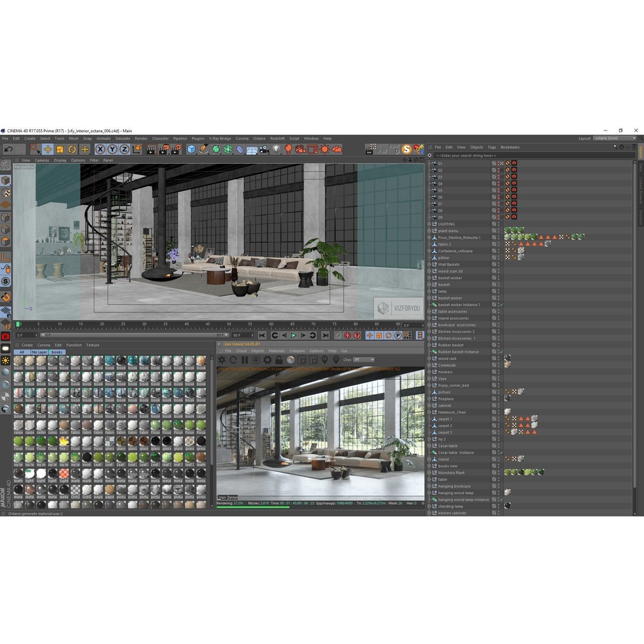This screenshot has height=644, width=644.
Task: Click the Render View clapperboard icon
Action: tap(151, 150)
